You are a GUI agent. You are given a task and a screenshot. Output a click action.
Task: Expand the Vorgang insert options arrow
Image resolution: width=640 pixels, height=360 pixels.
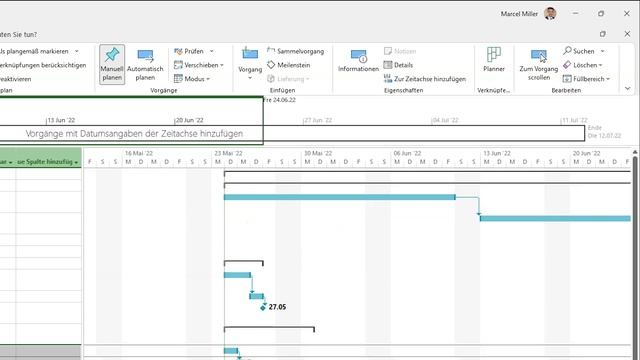click(x=250, y=78)
